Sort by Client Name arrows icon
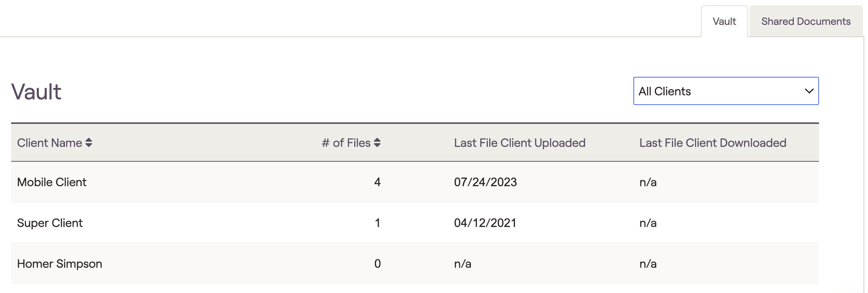Image resolution: width=868 pixels, height=293 pixels. (89, 143)
